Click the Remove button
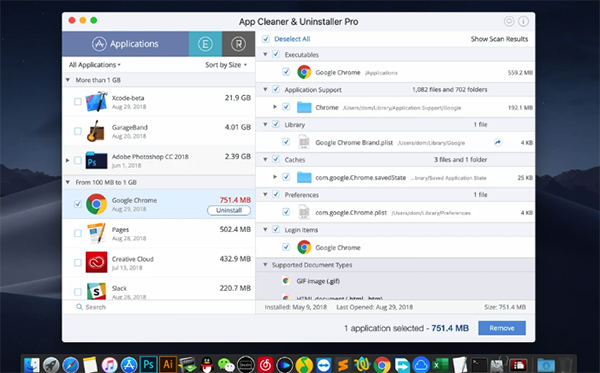The image size is (600, 373). click(502, 328)
